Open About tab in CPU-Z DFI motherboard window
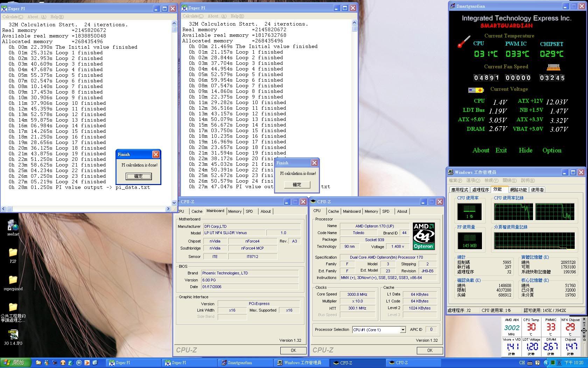 pyautogui.click(x=265, y=211)
